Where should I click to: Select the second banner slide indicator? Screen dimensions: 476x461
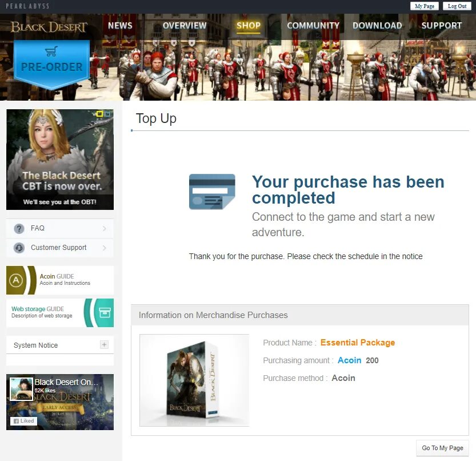coord(107,114)
